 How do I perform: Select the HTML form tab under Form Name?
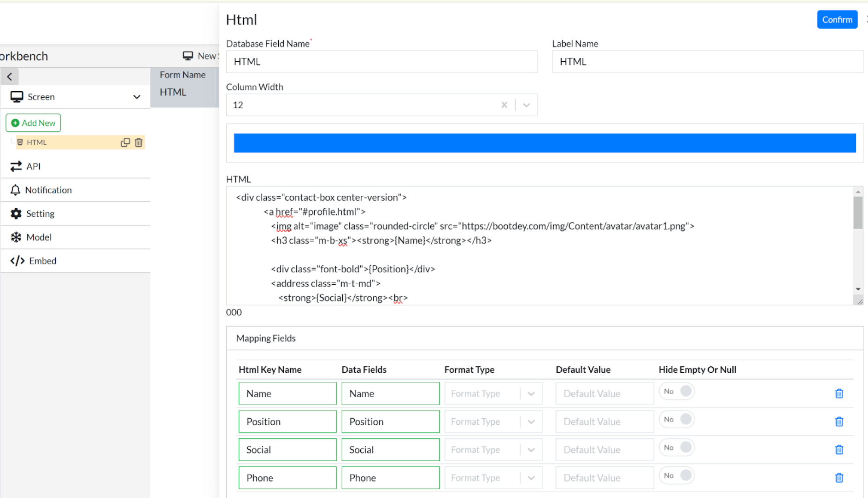click(173, 92)
